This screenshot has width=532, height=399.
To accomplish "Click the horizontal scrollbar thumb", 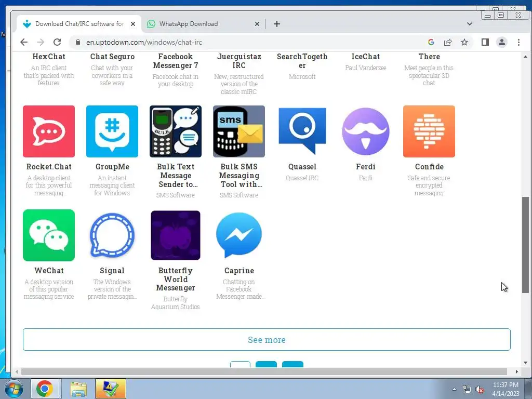I will point(264,372).
